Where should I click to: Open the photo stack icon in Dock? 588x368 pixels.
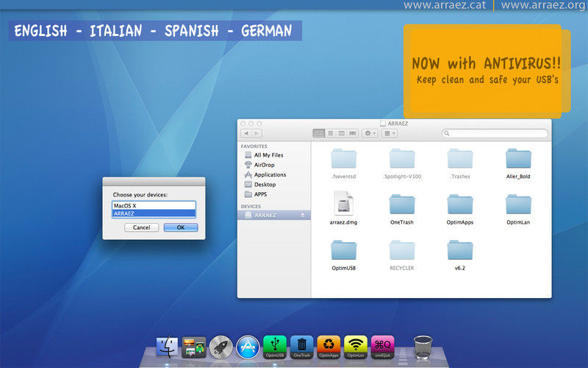click(194, 347)
